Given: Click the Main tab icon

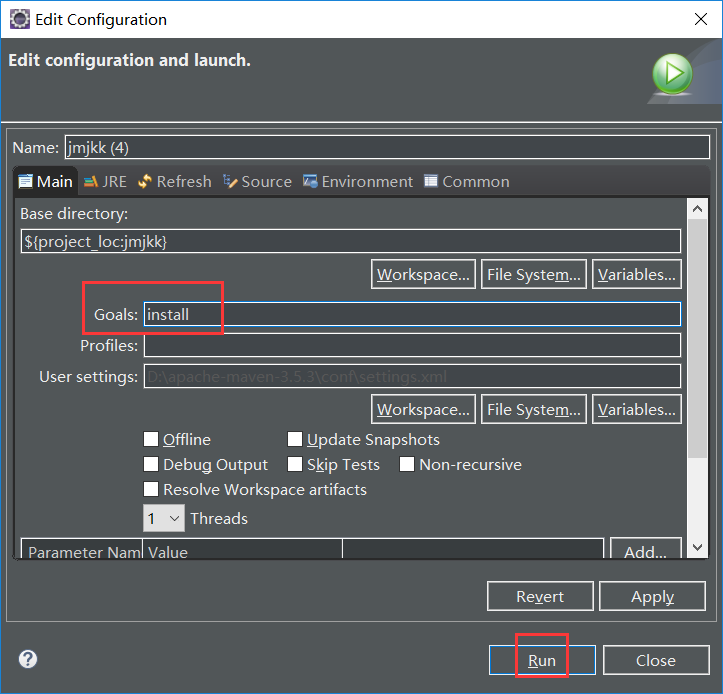Looking at the screenshot, I should [x=26, y=181].
